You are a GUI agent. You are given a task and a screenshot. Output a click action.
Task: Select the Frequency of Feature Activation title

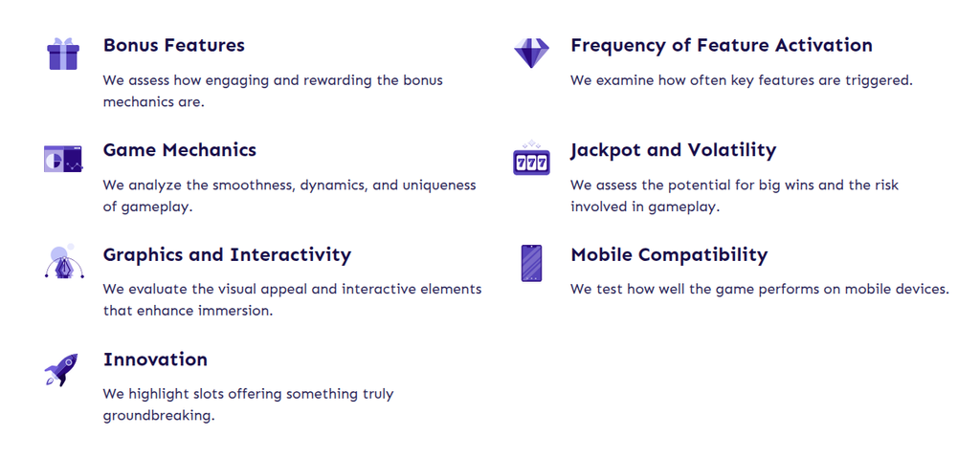[721, 45]
